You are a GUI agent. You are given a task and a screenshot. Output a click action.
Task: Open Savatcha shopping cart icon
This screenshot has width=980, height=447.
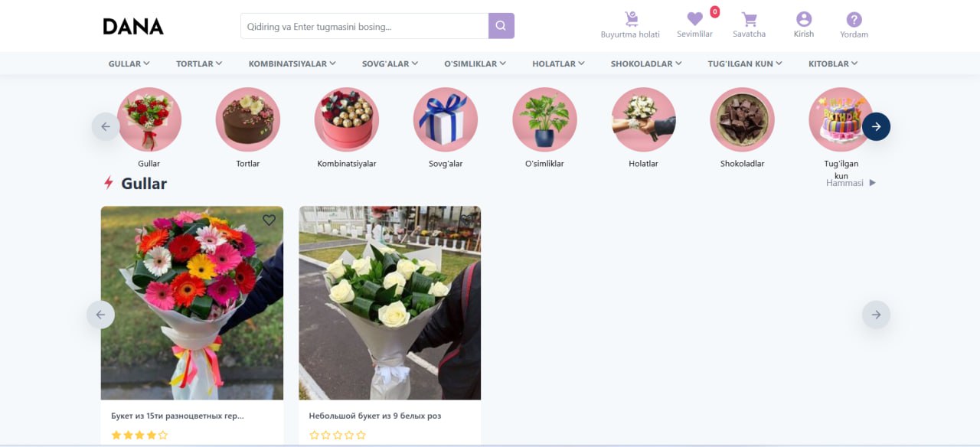click(x=749, y=19)
